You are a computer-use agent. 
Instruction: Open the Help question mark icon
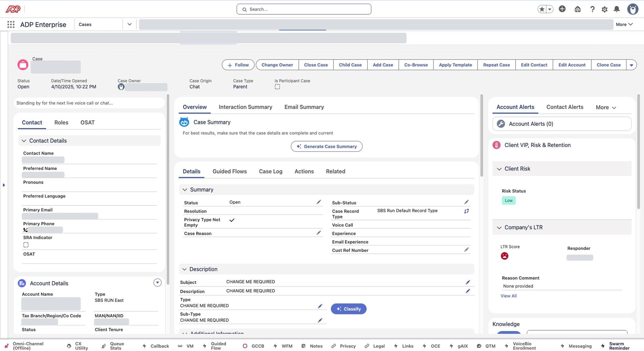coord(592,9)
